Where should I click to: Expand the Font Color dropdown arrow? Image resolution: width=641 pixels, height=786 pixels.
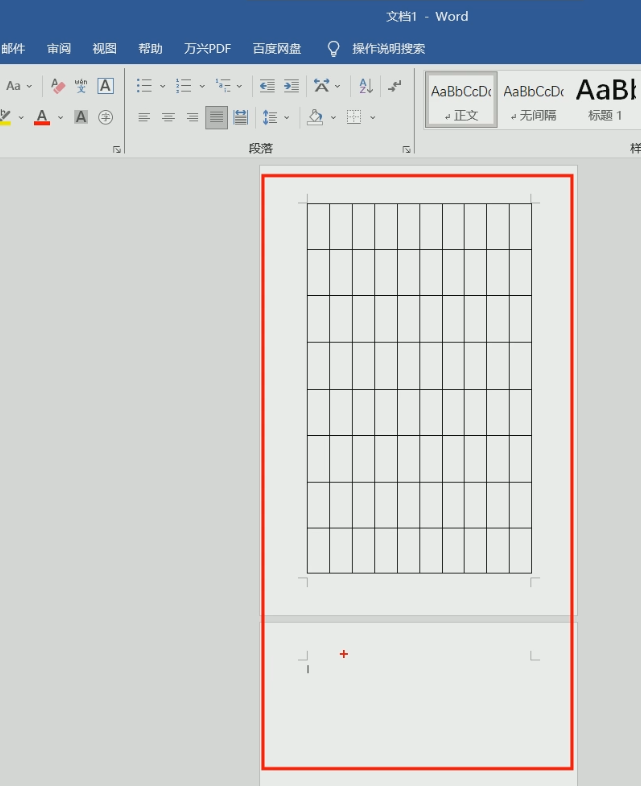pos(60,118)
